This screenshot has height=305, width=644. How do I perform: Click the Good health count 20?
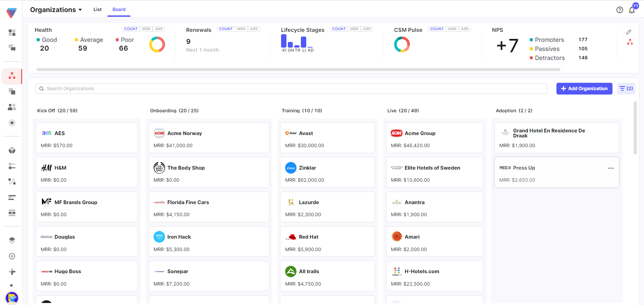45,48
